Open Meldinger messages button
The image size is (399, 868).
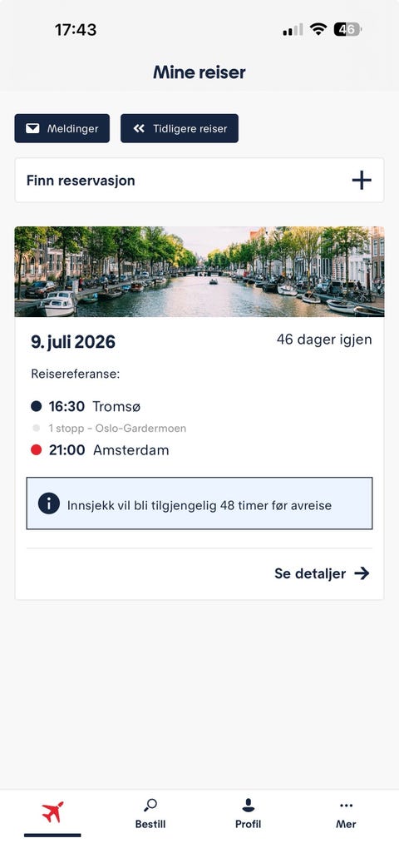(x=62, y=128)
